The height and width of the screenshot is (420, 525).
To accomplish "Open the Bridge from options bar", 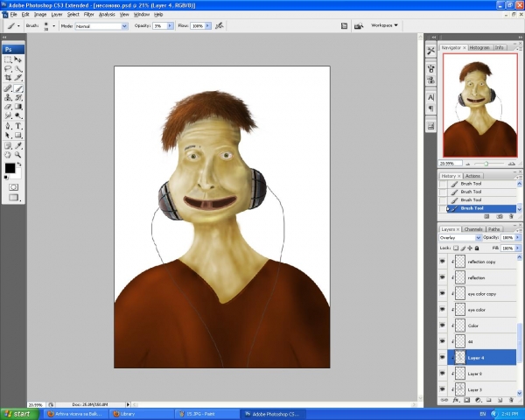I will point(359,25).
